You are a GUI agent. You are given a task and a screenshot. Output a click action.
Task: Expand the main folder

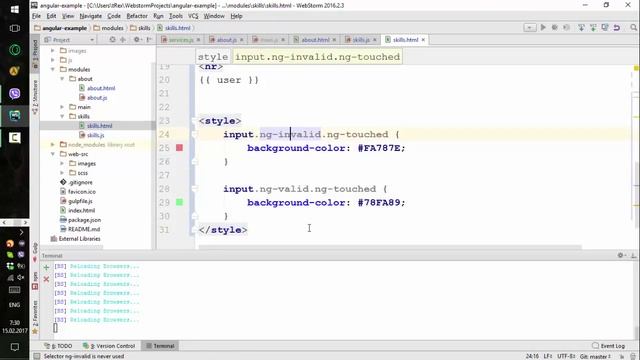point(62,107)
